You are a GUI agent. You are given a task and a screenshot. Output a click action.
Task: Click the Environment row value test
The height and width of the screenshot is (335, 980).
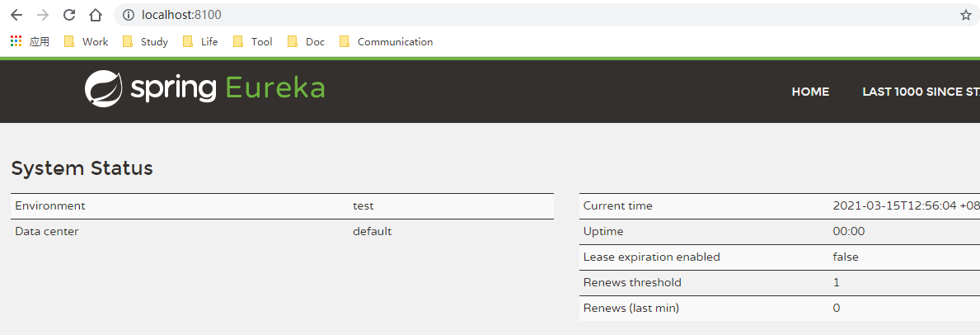(363, 206)
